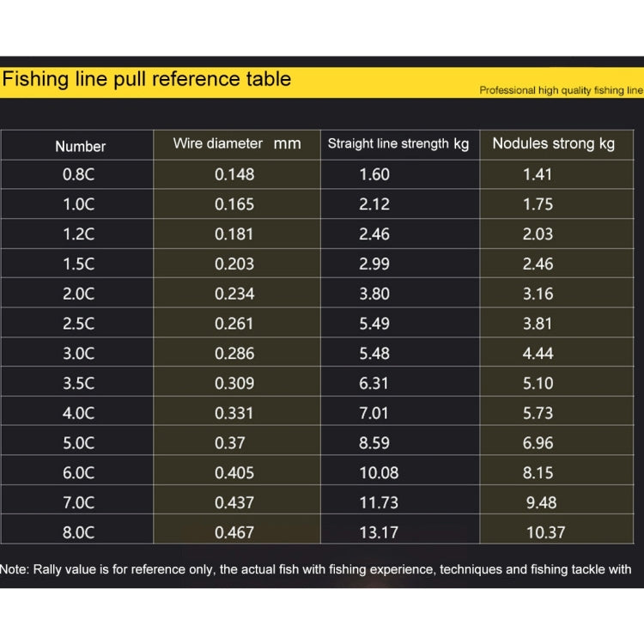The height and width of the screenshot is (644, 644).
Task: Click wire diameter value 0.165
Action: click(x=234, y=204)
